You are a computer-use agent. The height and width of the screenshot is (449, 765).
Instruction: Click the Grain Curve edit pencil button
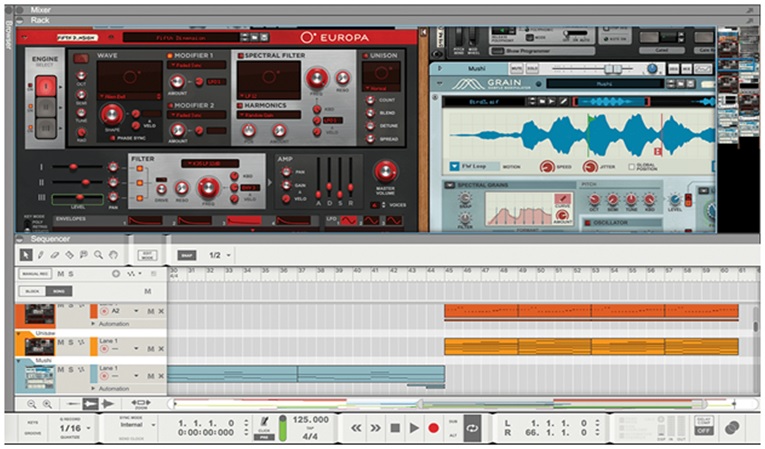563,199
